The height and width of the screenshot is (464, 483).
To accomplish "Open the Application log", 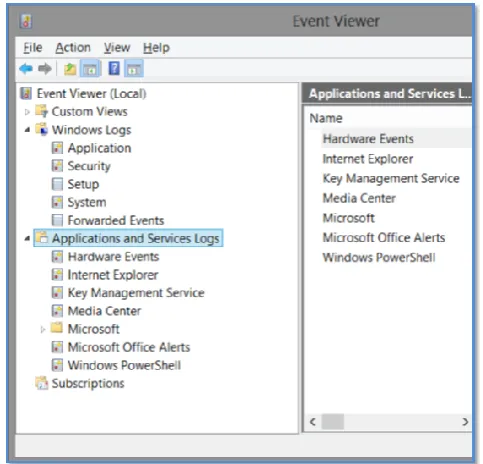I will (x=99, y=148).
